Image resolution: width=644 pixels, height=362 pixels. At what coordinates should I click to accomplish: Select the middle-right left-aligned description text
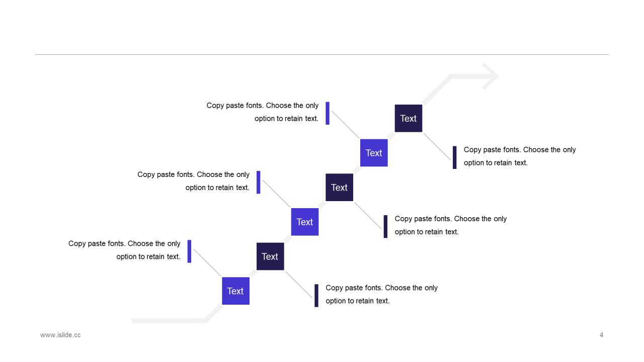451,225
